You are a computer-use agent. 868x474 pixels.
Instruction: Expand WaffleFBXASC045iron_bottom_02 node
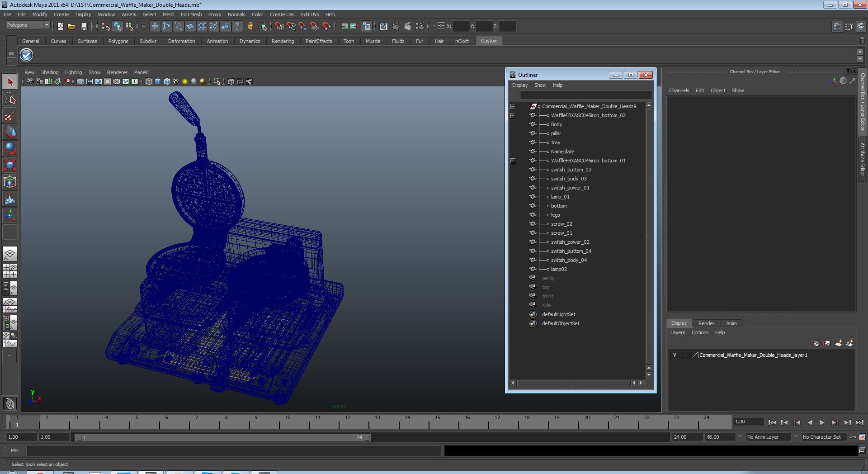[513, 116]
